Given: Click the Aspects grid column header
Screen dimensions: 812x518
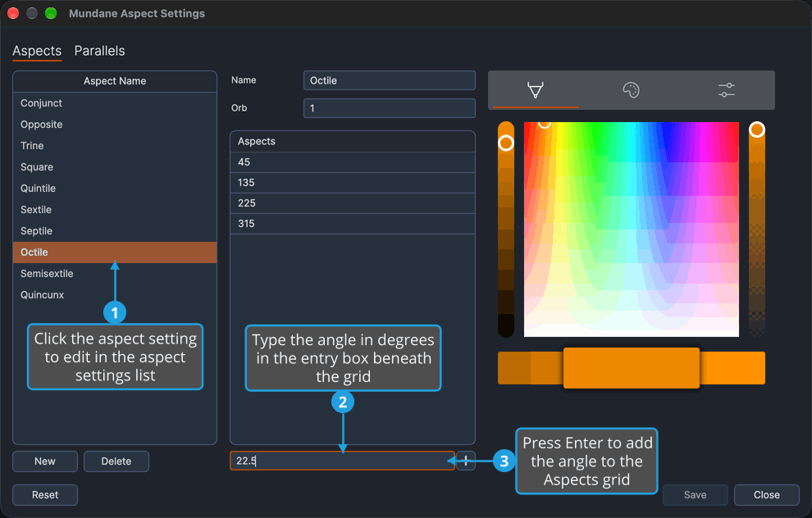Looking at the screenshot, I should point(353,141).
